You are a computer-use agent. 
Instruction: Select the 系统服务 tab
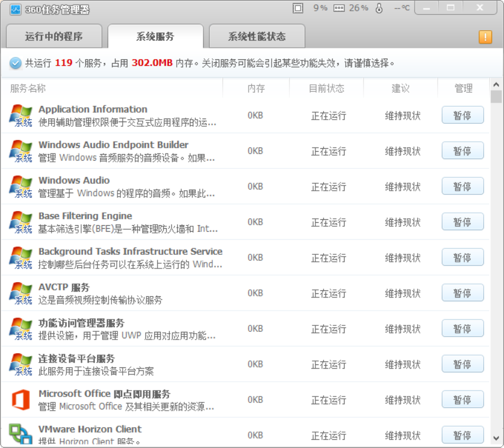[x=155, y=37]
